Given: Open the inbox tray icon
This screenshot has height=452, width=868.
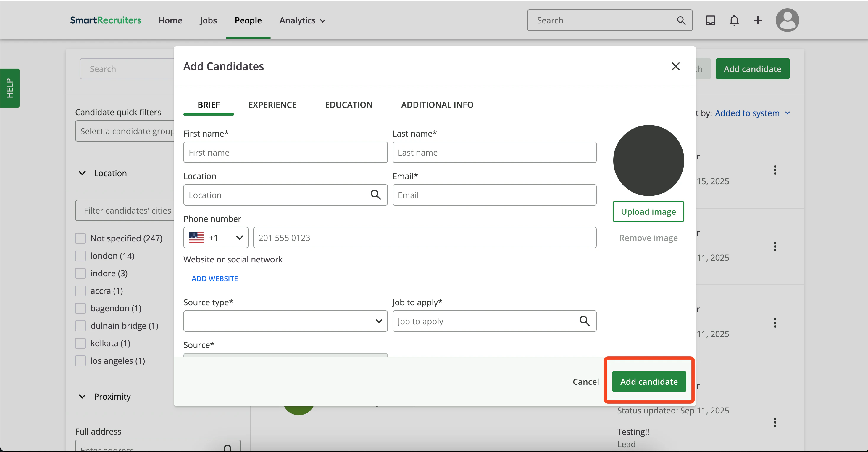Looking at the screenshot, I should [x=710, y=20].
